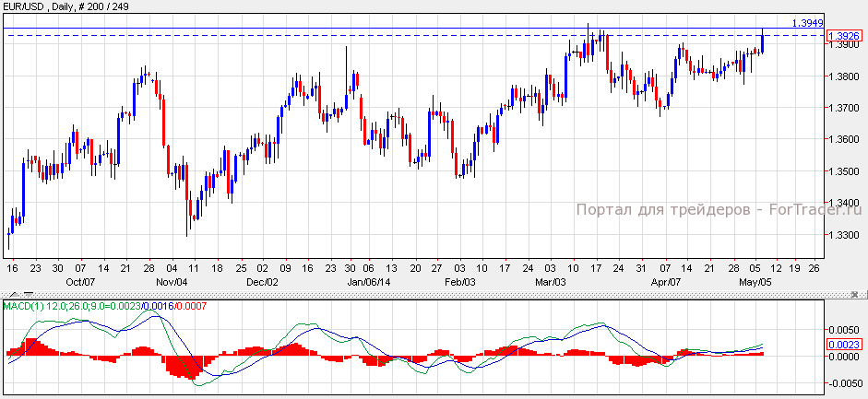Click the Oct/07 date label

[82, 281]
